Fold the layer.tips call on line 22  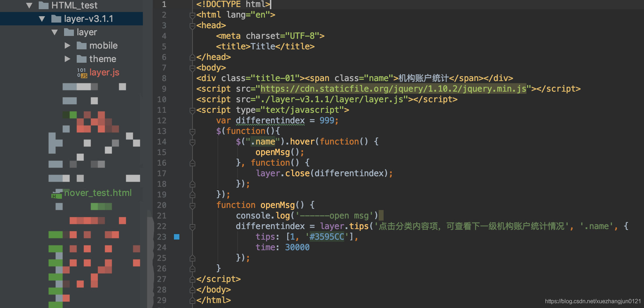pos(192,227)
